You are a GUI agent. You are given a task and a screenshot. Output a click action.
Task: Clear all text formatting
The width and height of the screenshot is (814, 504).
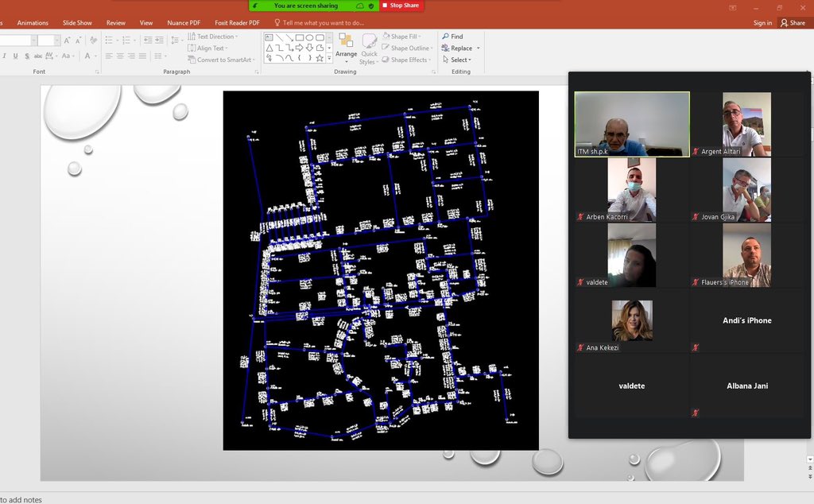[x=94, y=40]
